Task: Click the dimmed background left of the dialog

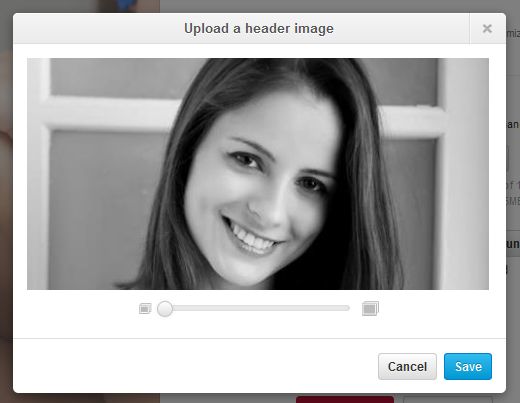Action: click(6, 200)
